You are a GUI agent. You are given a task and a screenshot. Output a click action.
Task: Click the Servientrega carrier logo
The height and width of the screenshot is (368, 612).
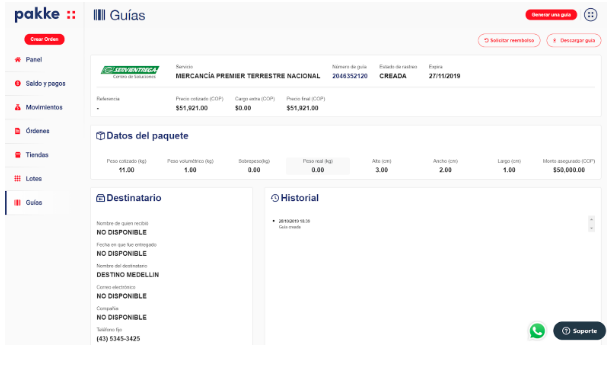pyautogui.click(x=130, y=72)
